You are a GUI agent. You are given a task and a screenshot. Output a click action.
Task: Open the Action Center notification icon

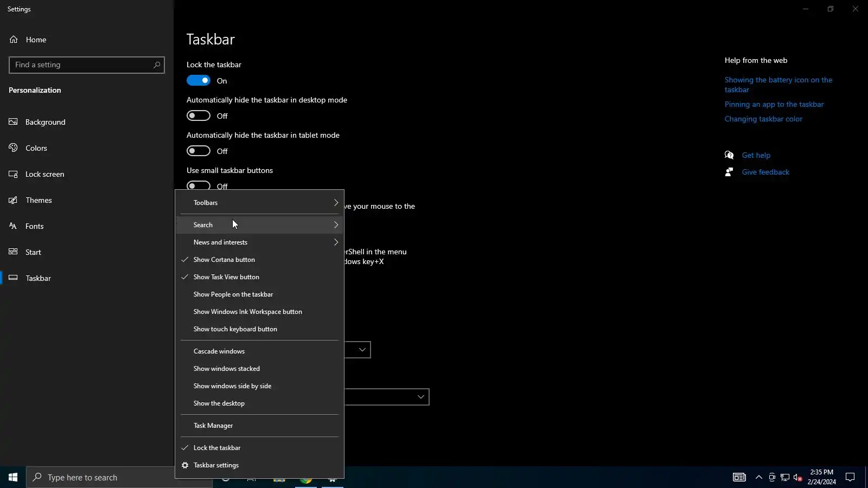(850, 477)
